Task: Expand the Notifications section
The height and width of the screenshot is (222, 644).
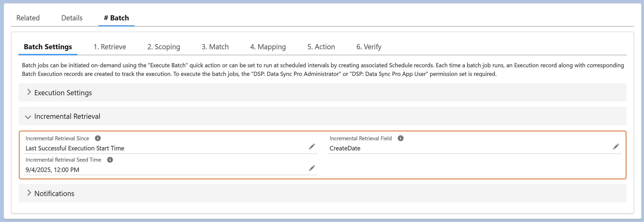Action: click(322, 193)
